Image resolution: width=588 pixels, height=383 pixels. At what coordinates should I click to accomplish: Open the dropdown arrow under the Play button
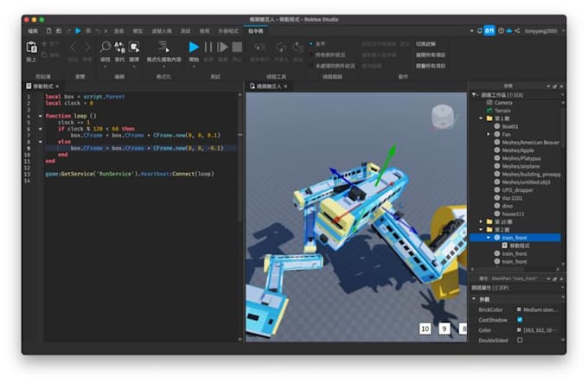194,67
